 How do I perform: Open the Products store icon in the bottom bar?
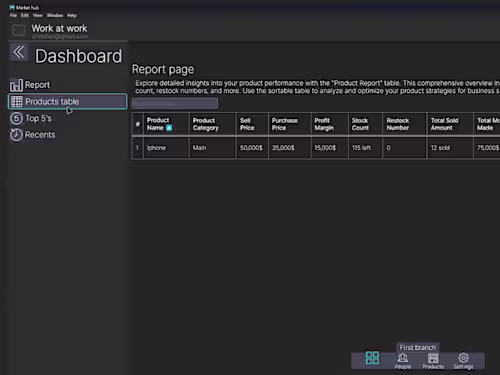(x=433, y=361)
